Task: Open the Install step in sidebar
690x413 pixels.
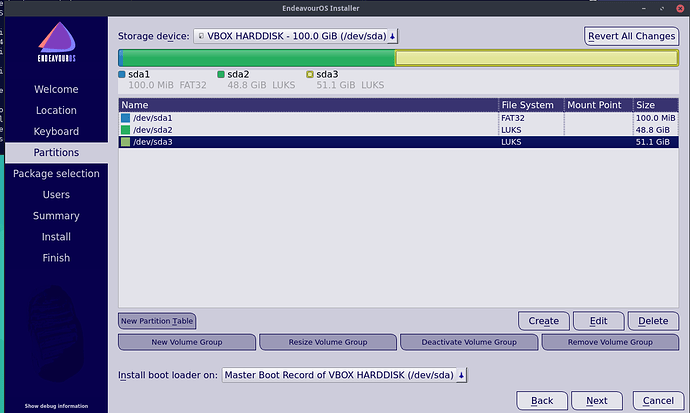Action: point(56,237)
